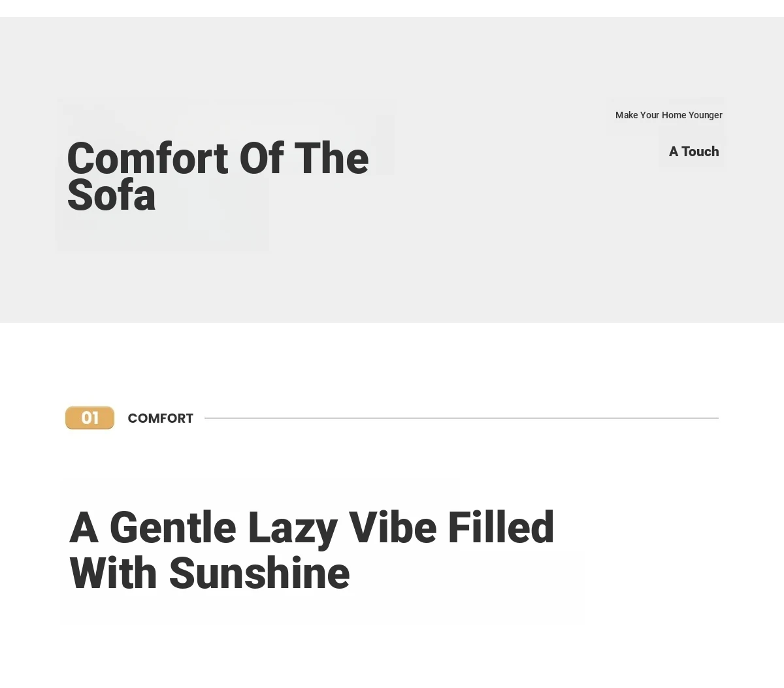Click the word Touch in subtitle
Image resolution: width=784 pixels, height=688 pixels.
(x=700, y=152)
